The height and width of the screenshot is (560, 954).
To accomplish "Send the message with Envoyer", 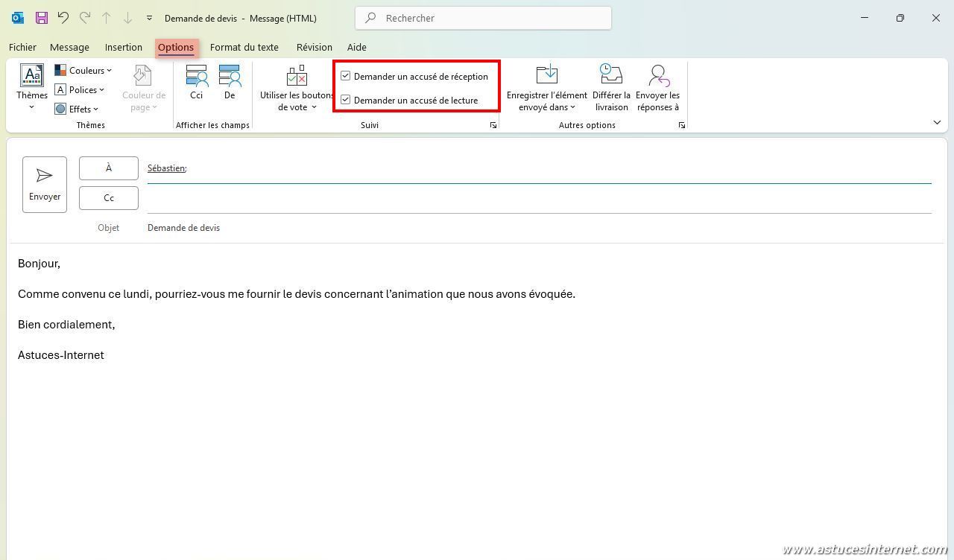I will click(45, 184).
